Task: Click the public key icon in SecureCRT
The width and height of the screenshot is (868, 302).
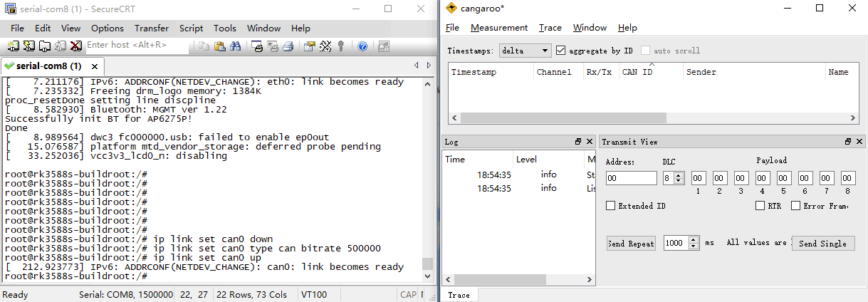Action: coord(341,46)
